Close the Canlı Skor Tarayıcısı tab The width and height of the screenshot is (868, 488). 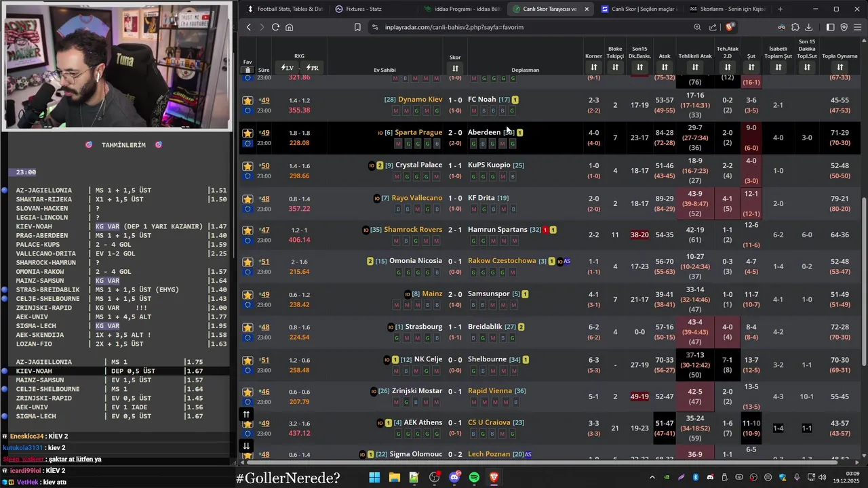pyautogui.click(x=587, y=9)
